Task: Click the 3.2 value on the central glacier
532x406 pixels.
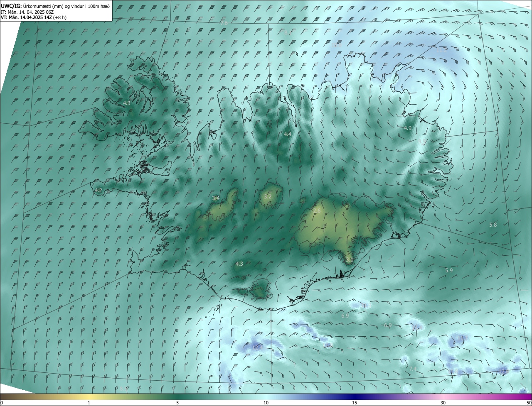Action: pos(268,196)
